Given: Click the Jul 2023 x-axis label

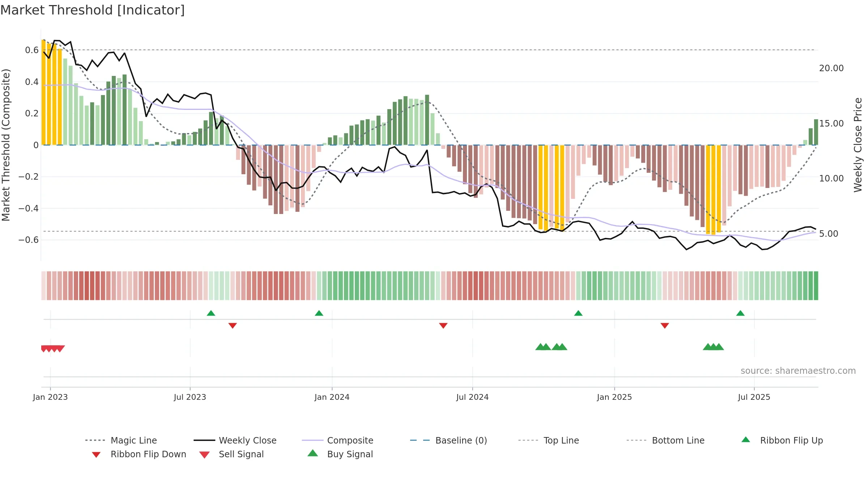Looking at the screenshot, I should click(x=190, y=397).
